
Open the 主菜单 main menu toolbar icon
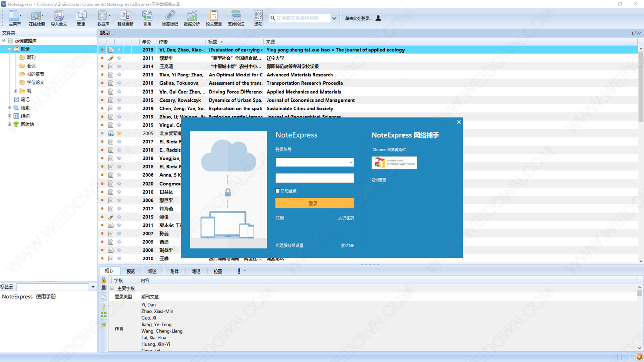coord(14,18)
